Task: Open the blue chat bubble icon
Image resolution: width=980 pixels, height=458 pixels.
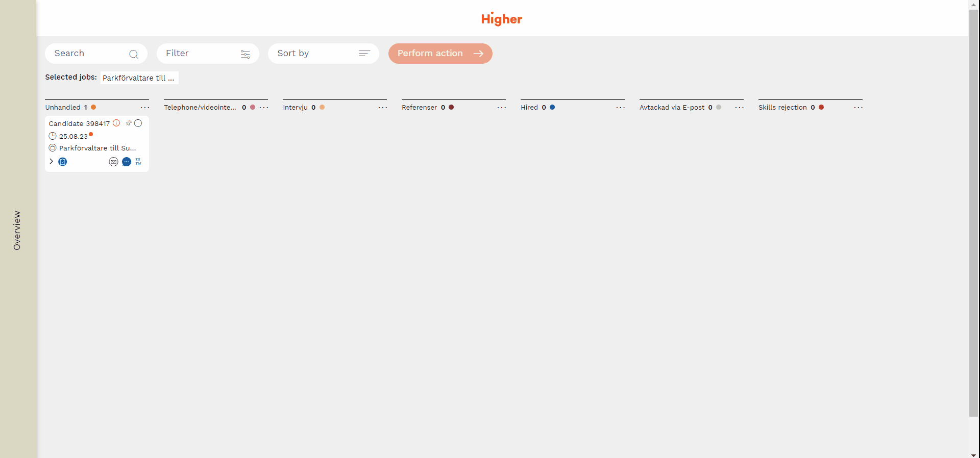Action: click(x=127, y=162)
